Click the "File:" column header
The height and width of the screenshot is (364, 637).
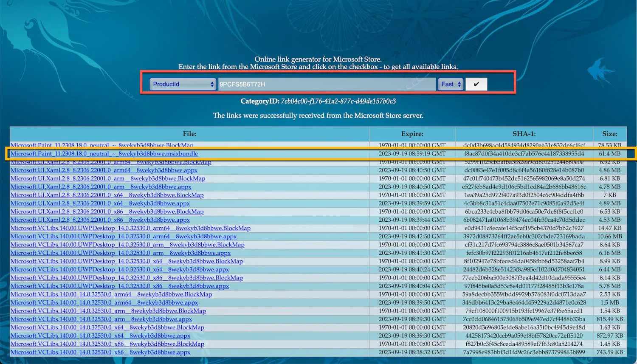[x=190, y=134]
